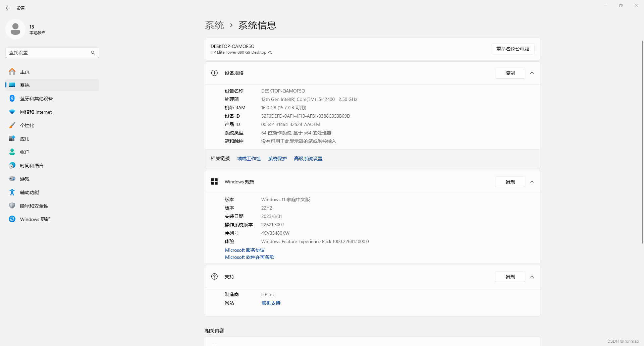Click the 游戏 gamepad icon
Viewport: 644px width, 346px height.
point(12,179)
